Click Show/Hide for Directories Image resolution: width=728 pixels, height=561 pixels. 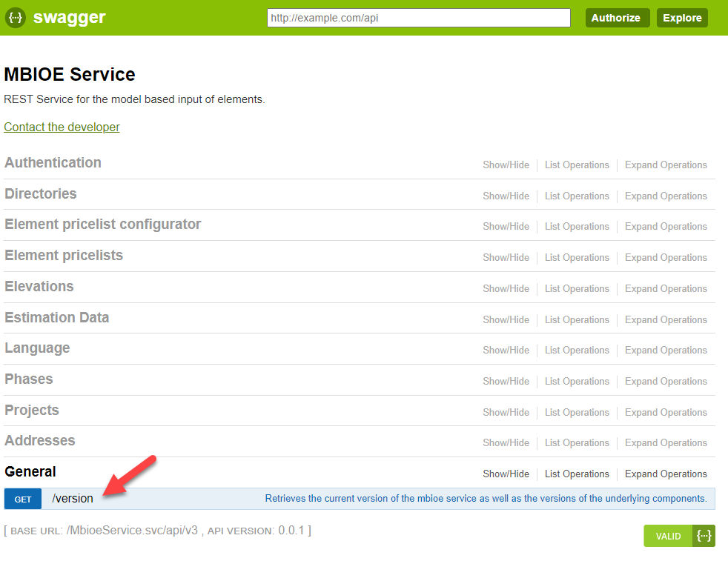[506, 196]
